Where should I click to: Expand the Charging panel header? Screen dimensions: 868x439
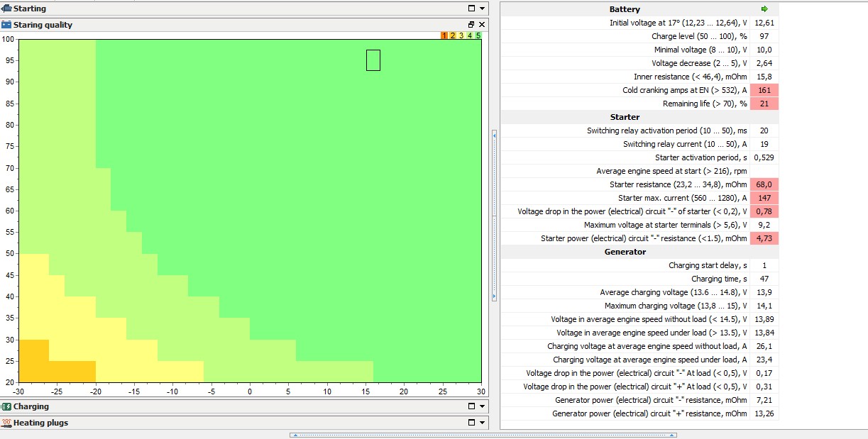click(x=244, y=406)
